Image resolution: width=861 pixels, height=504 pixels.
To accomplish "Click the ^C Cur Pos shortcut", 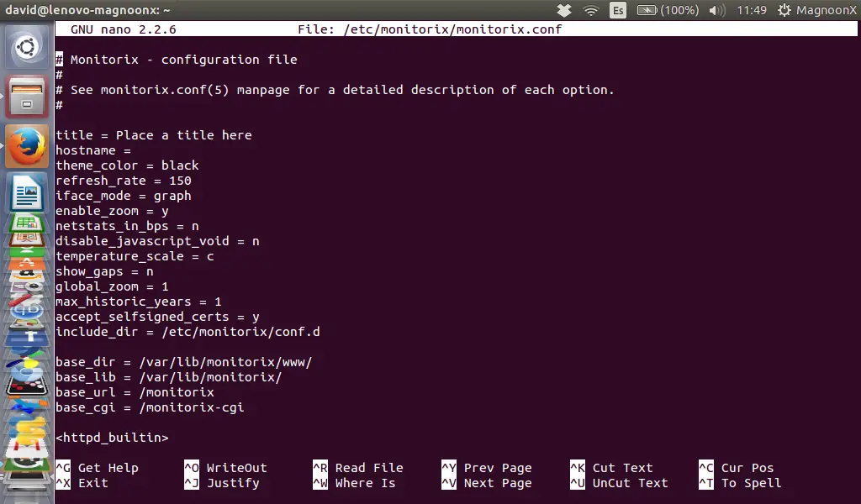I will 737,468.
